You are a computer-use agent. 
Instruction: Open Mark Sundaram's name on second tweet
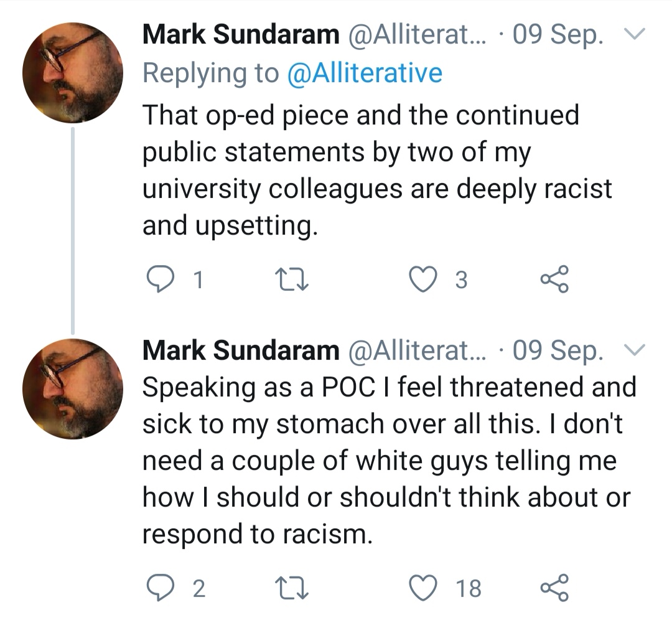point(240,350)
